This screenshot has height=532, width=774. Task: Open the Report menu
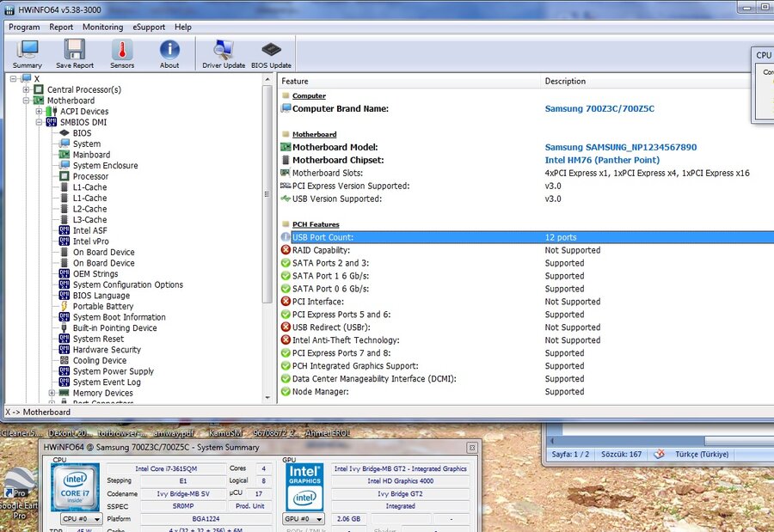pyautogui.click(x=61, y=28)
